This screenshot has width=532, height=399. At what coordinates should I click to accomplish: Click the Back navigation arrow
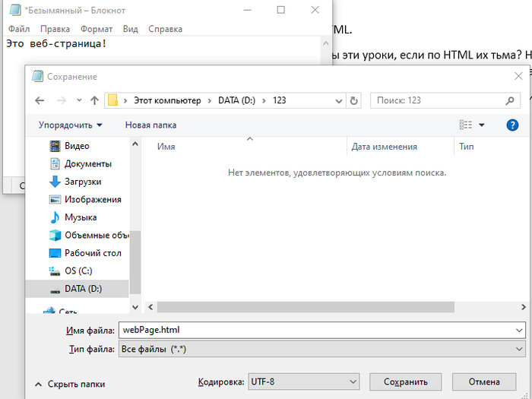click(x=40, y=100)
